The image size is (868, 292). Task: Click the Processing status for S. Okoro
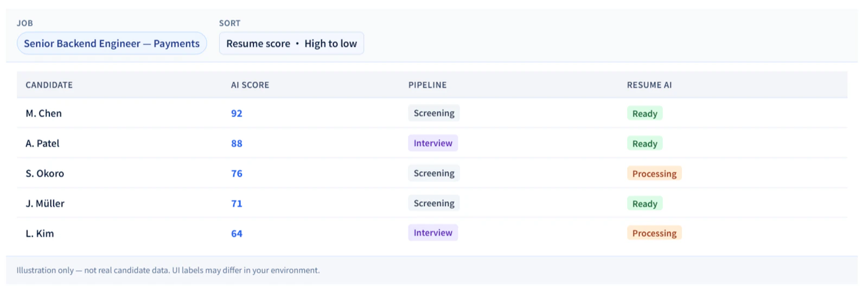pos(654,173)
